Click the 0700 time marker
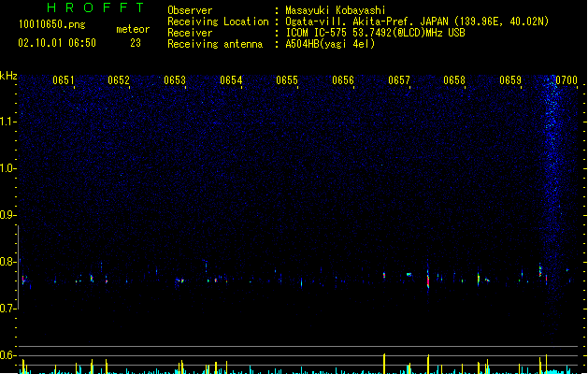588x374 pixels. (566, 80)
